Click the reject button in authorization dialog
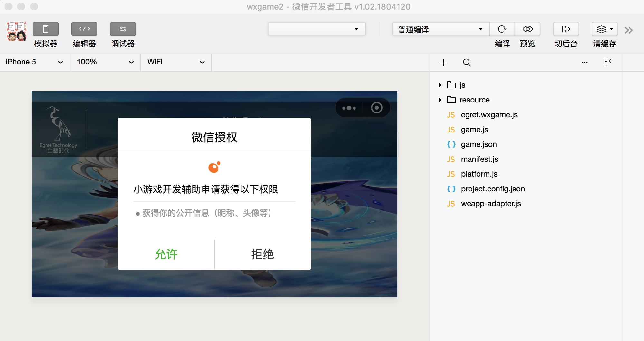The image size is (644, 341). click(x=262, y=255)
